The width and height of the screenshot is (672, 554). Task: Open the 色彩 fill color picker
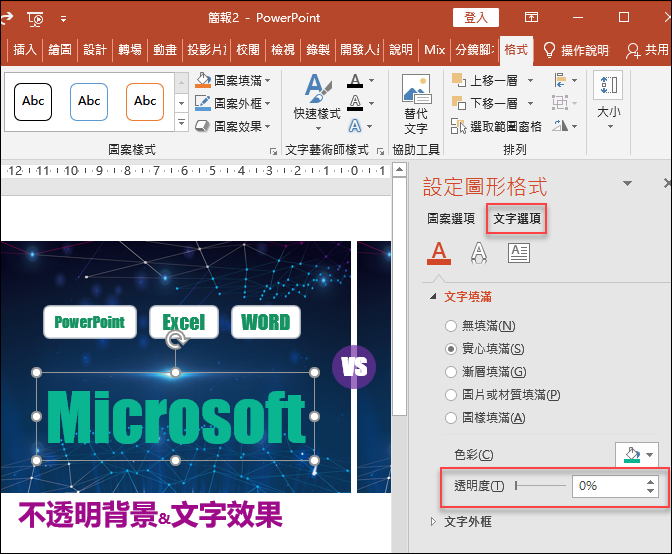coord(637,455)
